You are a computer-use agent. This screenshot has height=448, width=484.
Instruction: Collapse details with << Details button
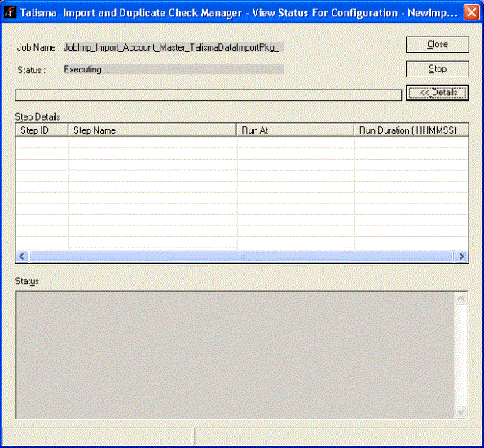point(437,93)
